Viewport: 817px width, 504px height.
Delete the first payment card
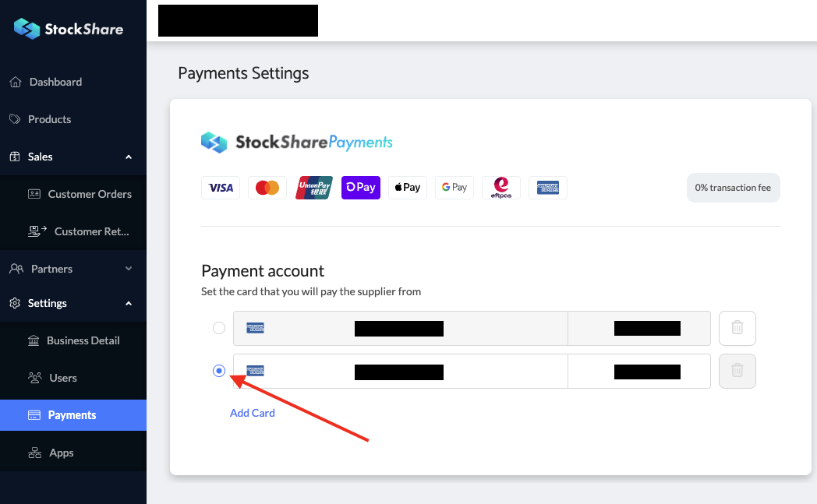click(737, 328)
